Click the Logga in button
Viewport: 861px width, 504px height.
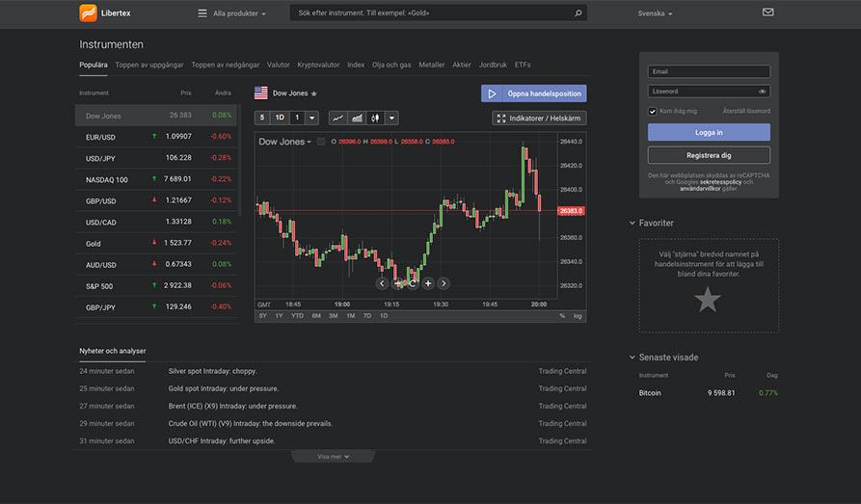click(x=709, y=132)
